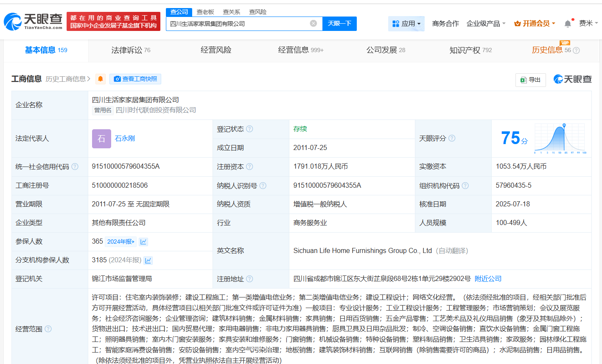The height and width of the screenshot is (364, 602).
Task: Show trend chart icon for 参保人数
Action: 143,242
